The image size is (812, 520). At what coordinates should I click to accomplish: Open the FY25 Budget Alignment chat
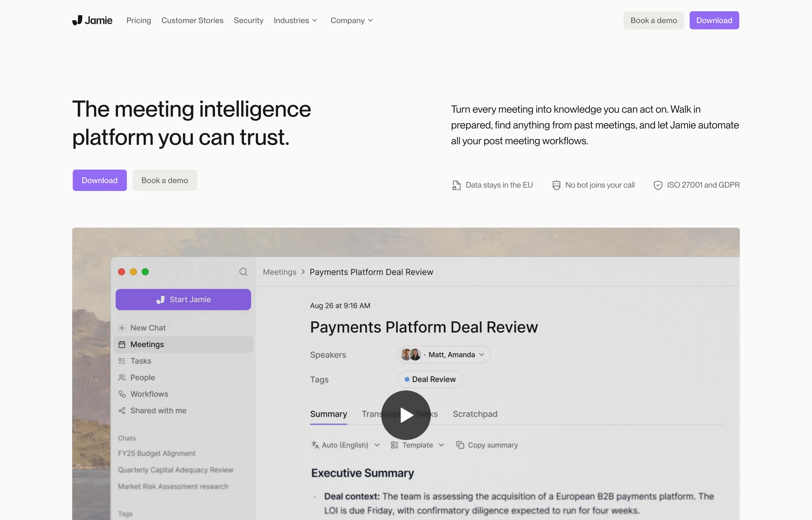coord(156,454)
